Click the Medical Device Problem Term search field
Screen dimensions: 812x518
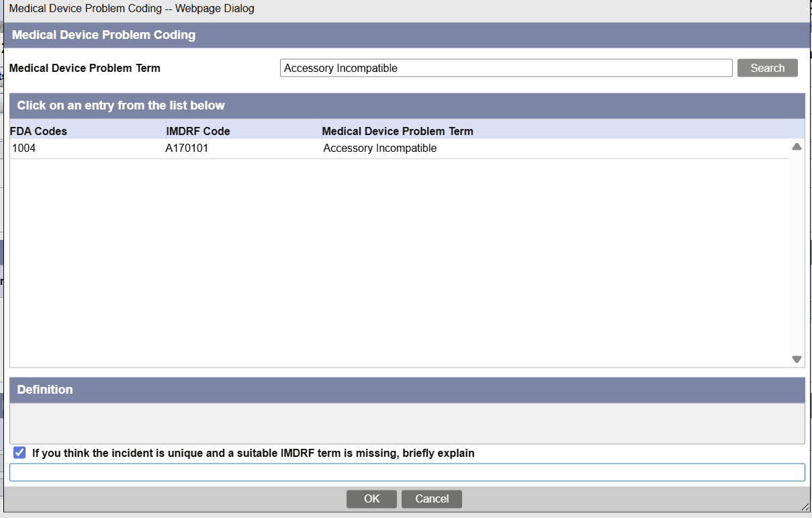(506, 67)
